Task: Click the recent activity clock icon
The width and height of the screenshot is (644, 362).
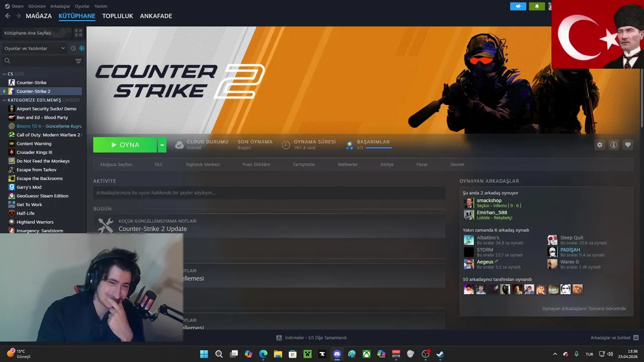Action: pos(73,48)
